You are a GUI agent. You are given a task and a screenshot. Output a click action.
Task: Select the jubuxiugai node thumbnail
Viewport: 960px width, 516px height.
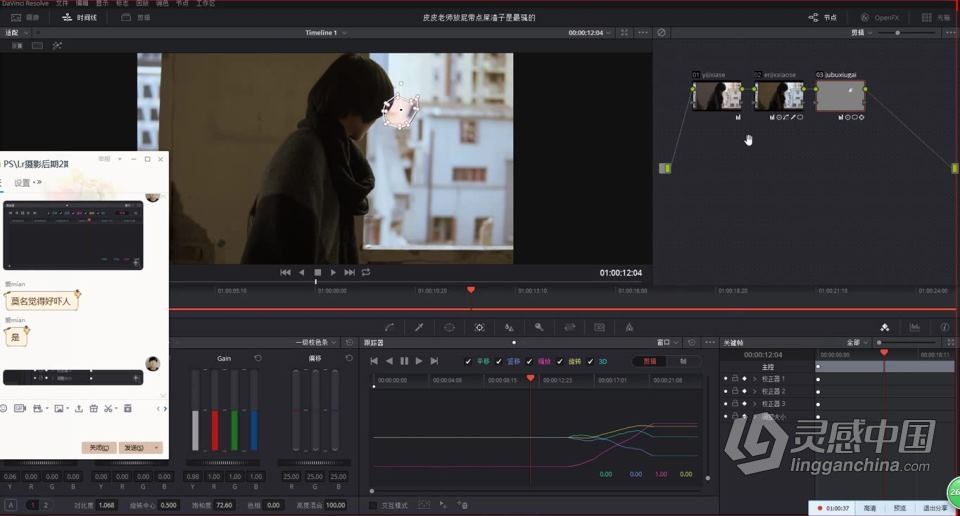click(x=840, y=96)
